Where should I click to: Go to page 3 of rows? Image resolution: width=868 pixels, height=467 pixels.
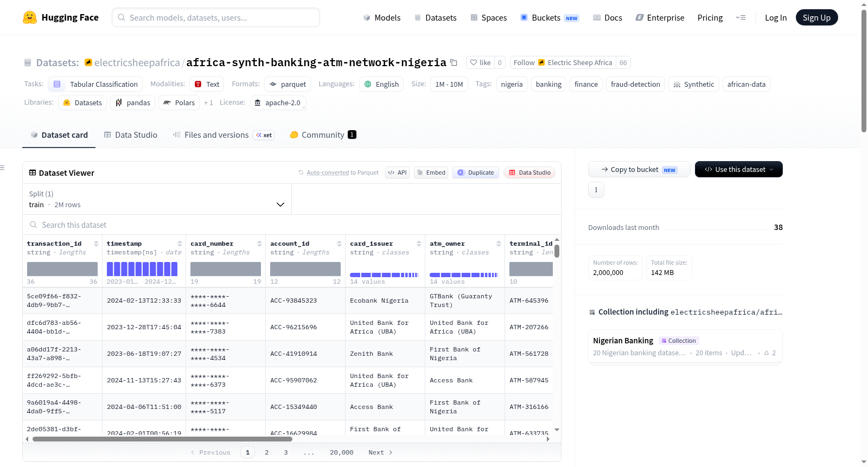[x=286, y=452]
